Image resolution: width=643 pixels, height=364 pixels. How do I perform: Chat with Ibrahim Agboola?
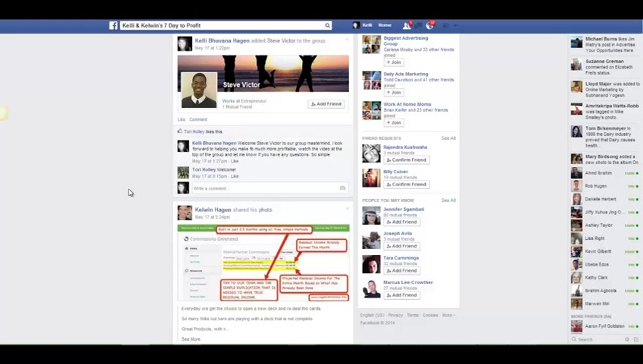[x=605, y=291]
